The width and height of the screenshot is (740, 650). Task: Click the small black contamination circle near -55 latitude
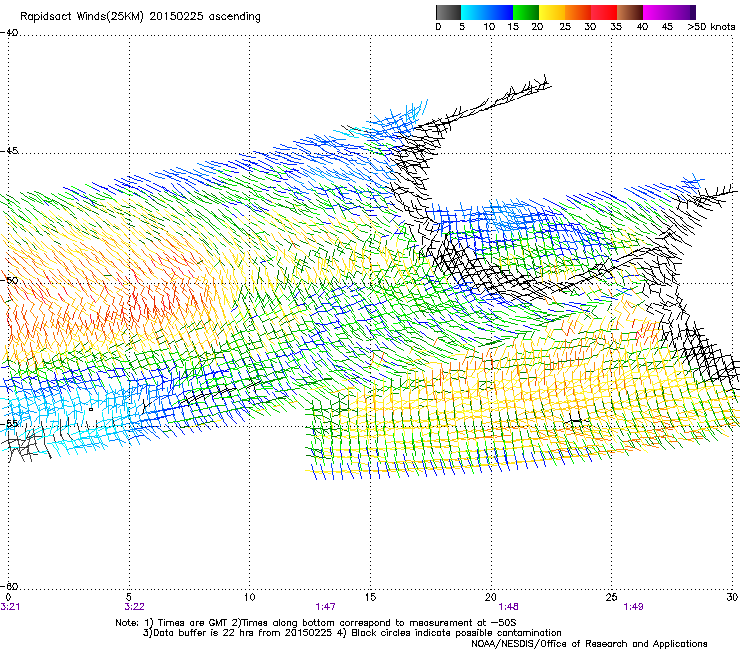click(91, 410)
